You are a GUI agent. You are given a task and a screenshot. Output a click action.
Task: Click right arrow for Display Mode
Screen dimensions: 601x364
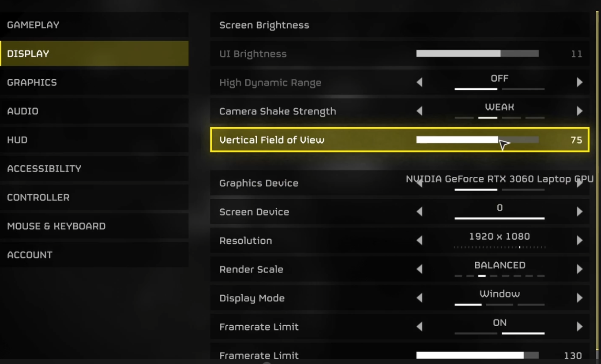[x=579, y=298]
